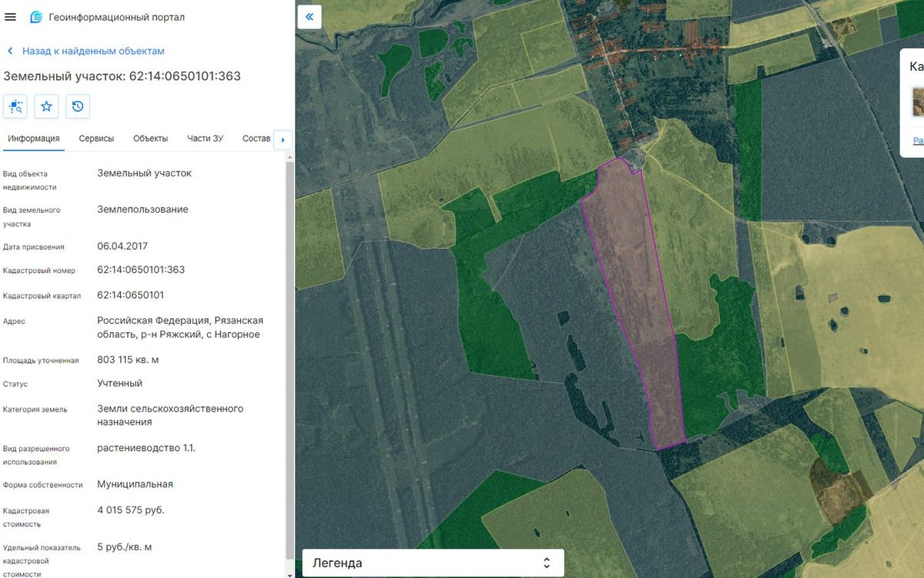Click the partially visible link in map card
This screenshot has height=578, width=924.
click(918, 141)
